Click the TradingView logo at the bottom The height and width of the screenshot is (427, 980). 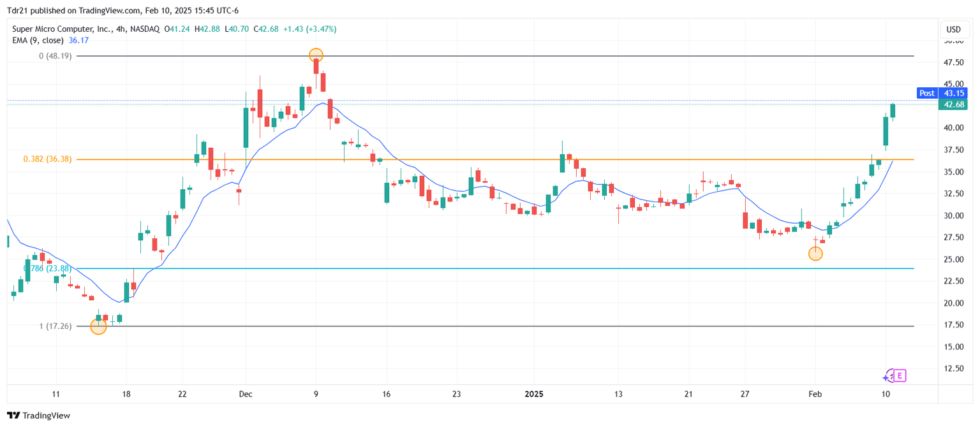point(39,416)
